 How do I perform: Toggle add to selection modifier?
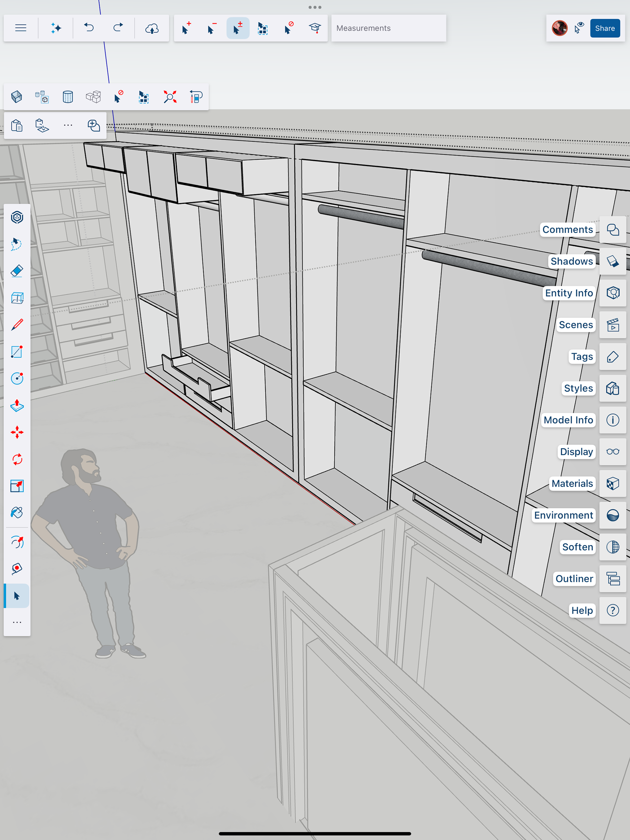point(186,28)
